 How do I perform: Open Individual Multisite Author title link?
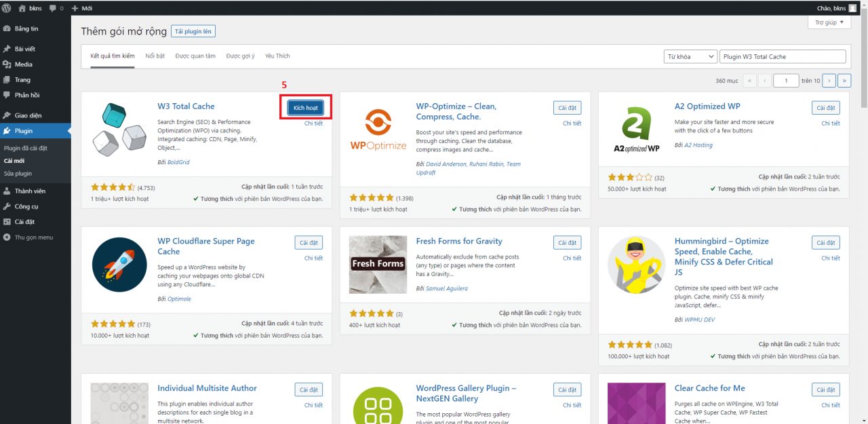(207, 388)
